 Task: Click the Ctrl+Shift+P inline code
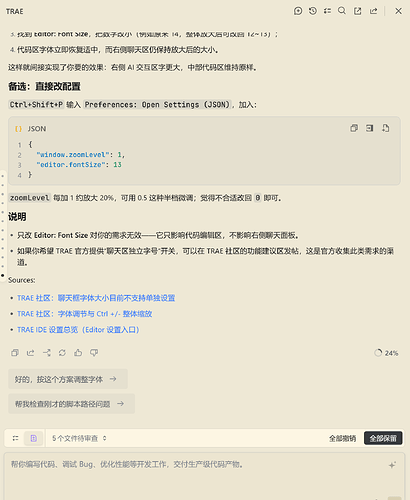click(36, 105)
